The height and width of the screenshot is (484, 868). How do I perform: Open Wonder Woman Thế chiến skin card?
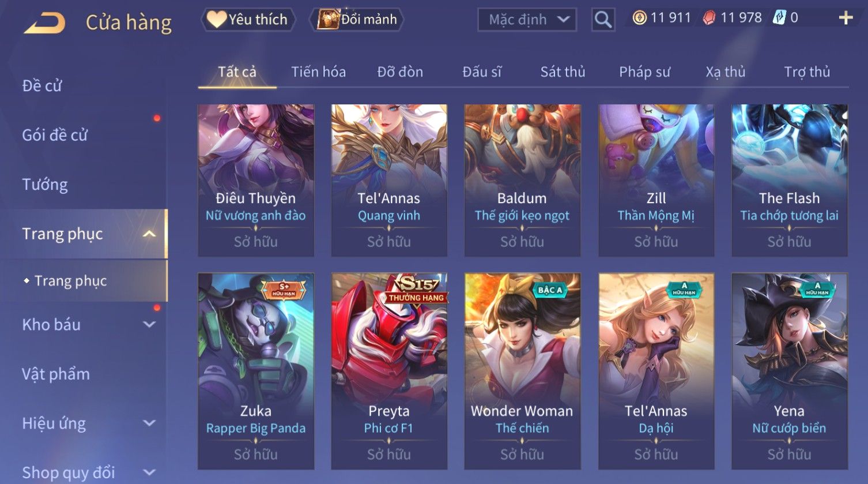pyautogui.click(x=522, y=371)
